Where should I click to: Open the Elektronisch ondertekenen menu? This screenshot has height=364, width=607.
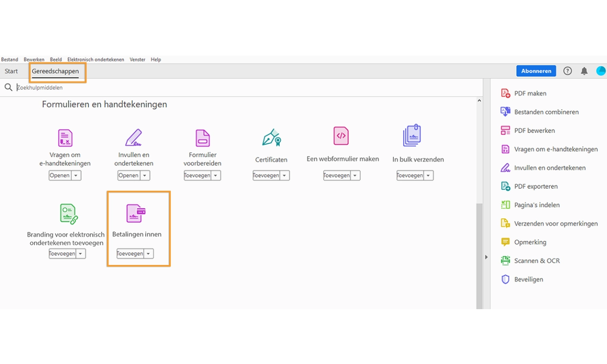coord(96,60)
